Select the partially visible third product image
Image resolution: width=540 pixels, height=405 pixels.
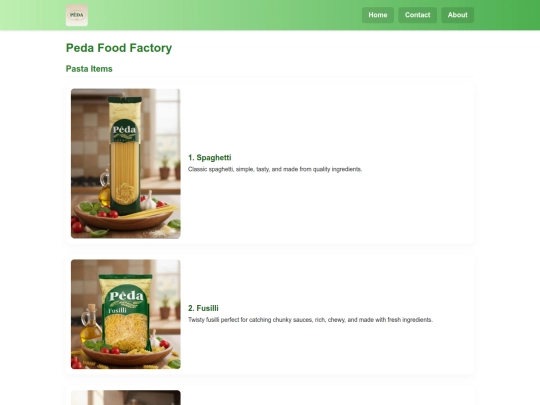[126, 397]
